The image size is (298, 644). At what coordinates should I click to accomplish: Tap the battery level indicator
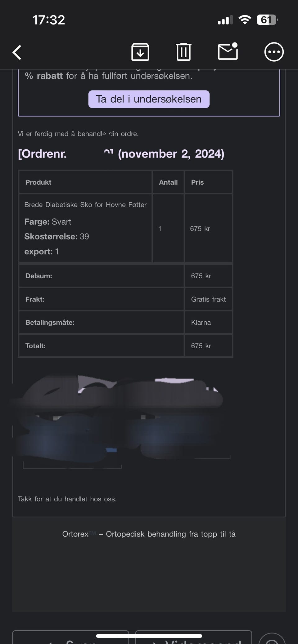tap(267, 20)
